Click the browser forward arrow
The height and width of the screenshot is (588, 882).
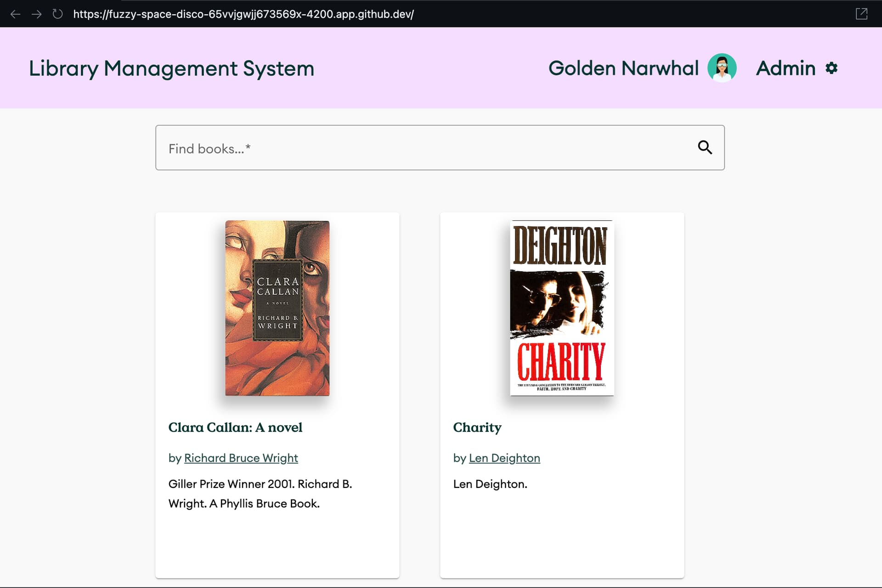point(36,14)
